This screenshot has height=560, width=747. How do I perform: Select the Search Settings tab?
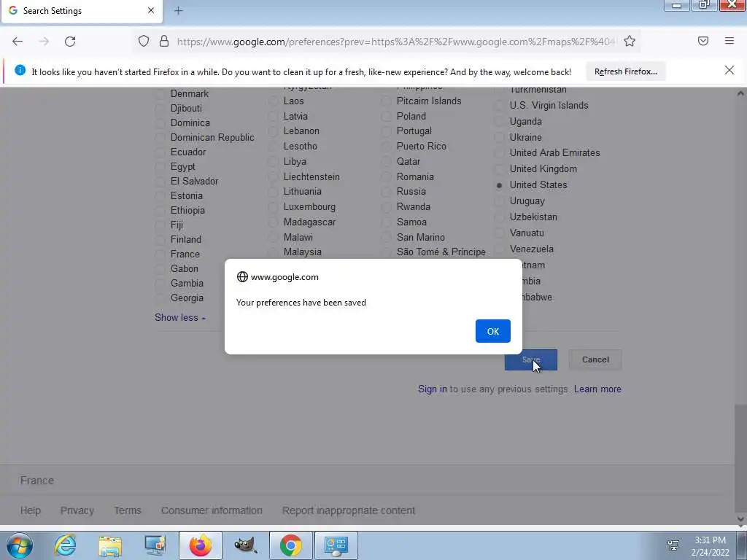[x=82, y=12]
